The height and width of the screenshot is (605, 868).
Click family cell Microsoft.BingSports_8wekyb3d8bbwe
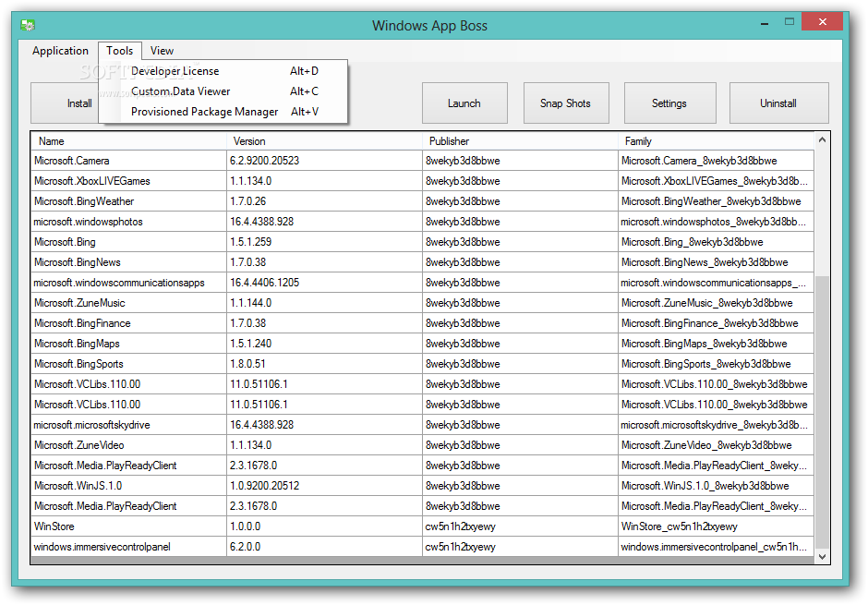coord(716,364)
